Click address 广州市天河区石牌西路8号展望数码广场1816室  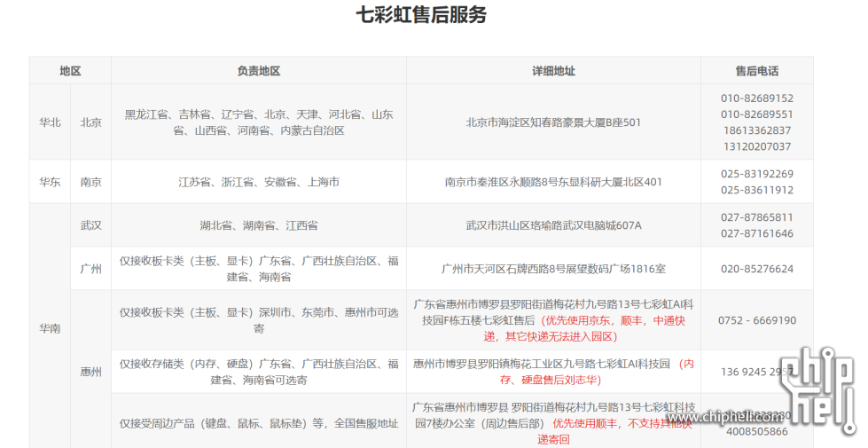(553, 269)
